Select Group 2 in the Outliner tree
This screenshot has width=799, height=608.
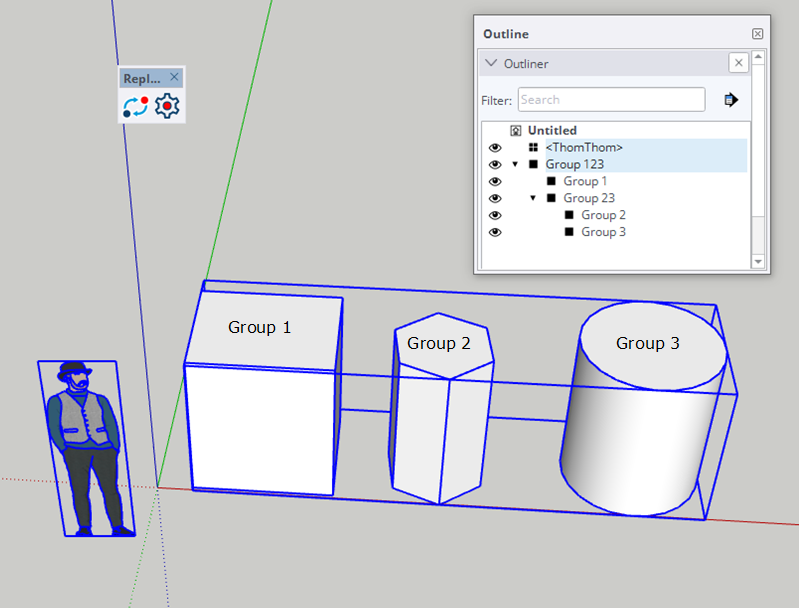tap(603, 215)
